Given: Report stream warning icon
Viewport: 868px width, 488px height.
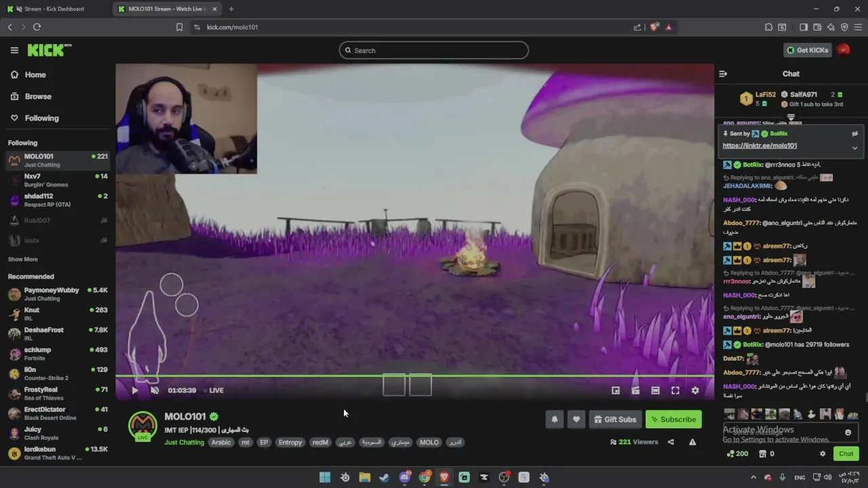Looking at the screenshot, I should (692, 443).
